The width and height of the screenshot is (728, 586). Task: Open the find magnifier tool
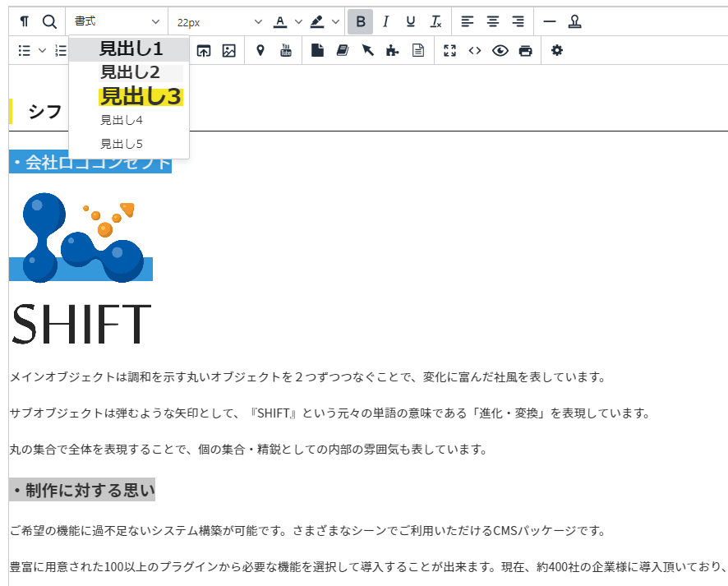click(49, 21)
